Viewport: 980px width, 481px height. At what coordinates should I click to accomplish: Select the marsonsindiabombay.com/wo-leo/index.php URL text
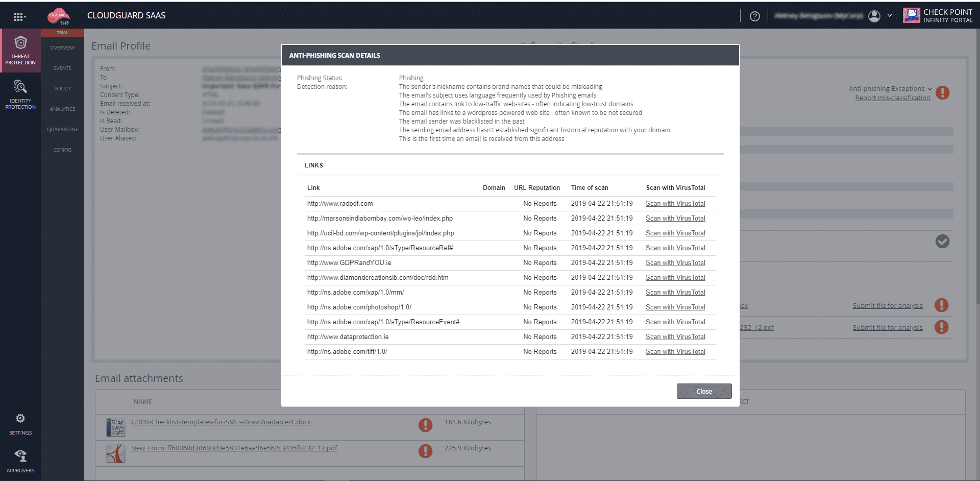380,219
